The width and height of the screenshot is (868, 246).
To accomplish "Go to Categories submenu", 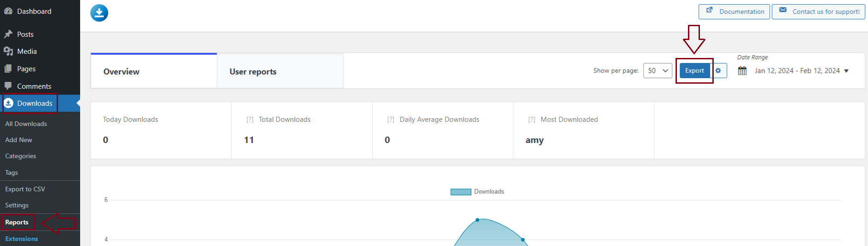I will [x=21, y=156].
